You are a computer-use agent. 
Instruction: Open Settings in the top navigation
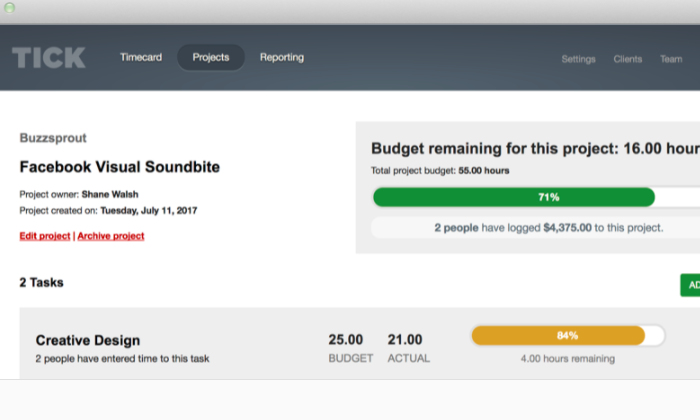pyautogui.click(x=578, y=59)
